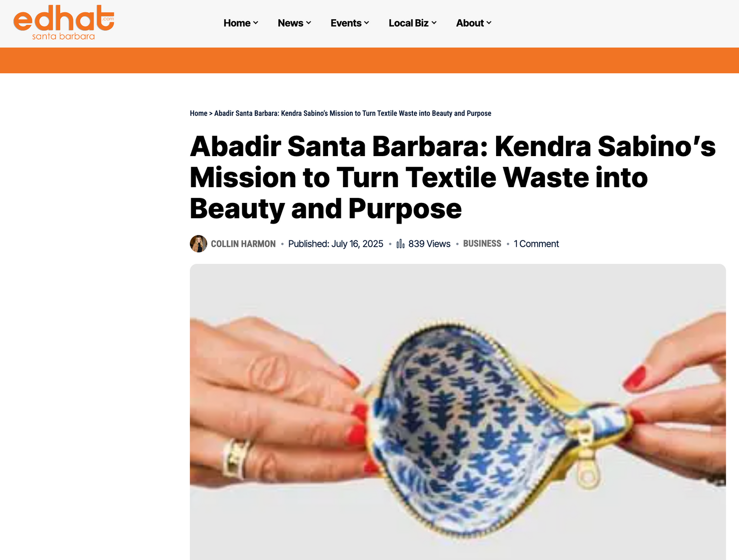Expand the About menu chevron

click(x=489, y=23)
